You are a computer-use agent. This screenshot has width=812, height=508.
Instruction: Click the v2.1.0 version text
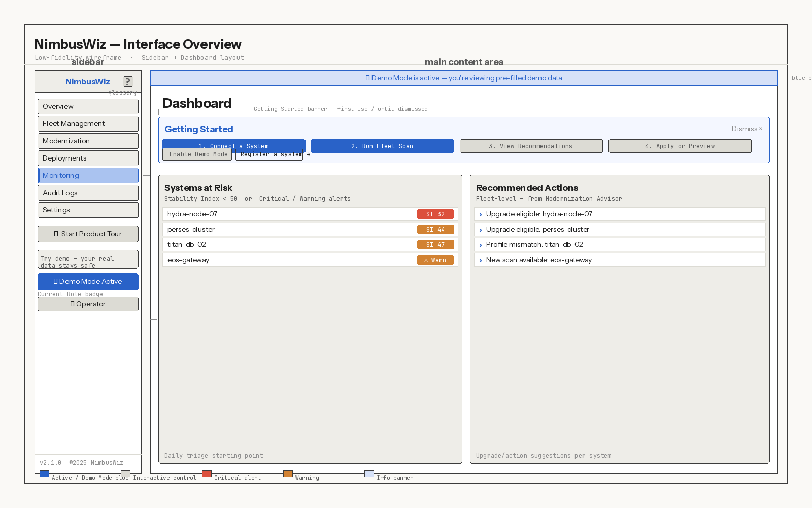click(x=50, y=463)
